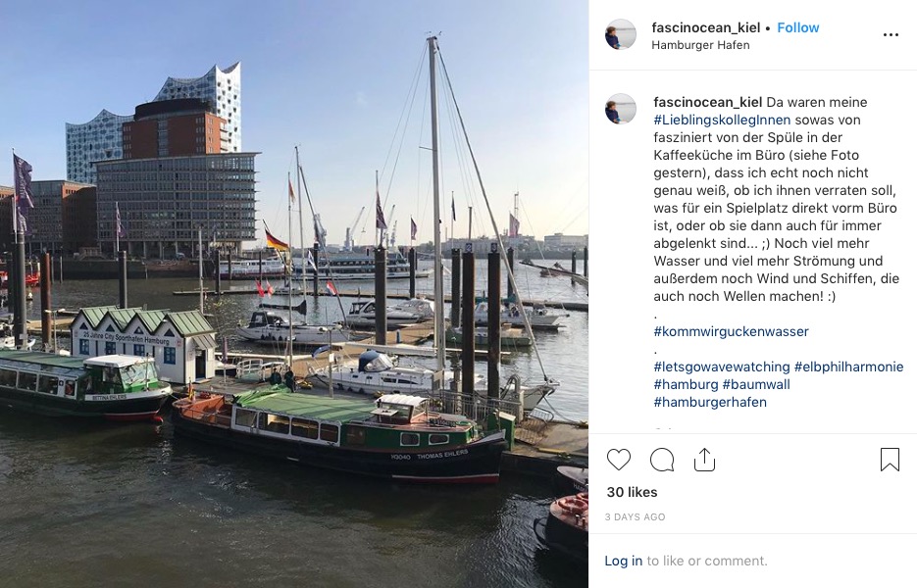View who liked via 30 likes
The image size is (917, 588).
click(632, 492)
